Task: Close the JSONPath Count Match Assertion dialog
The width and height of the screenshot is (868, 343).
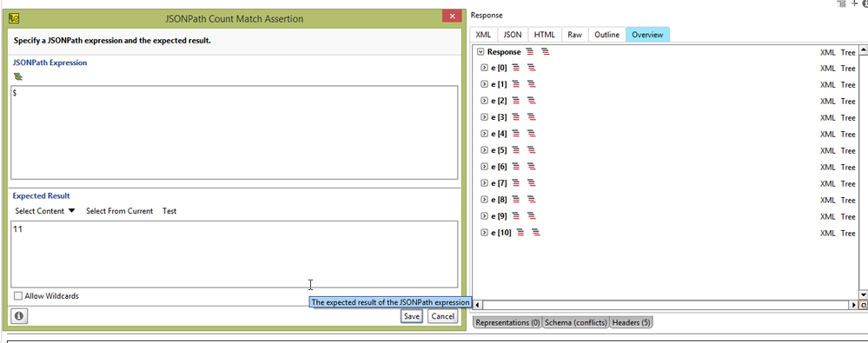Action: click(452, 16)
